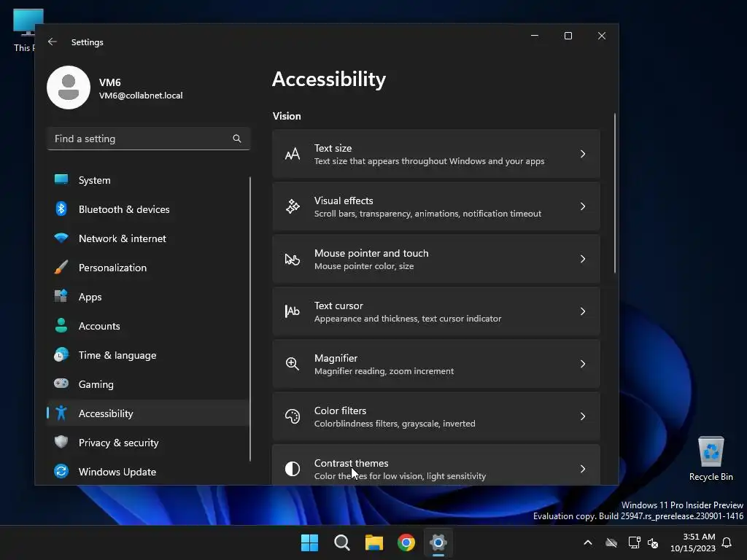Click the Contrast themes half-circle icon

(292, 469)
